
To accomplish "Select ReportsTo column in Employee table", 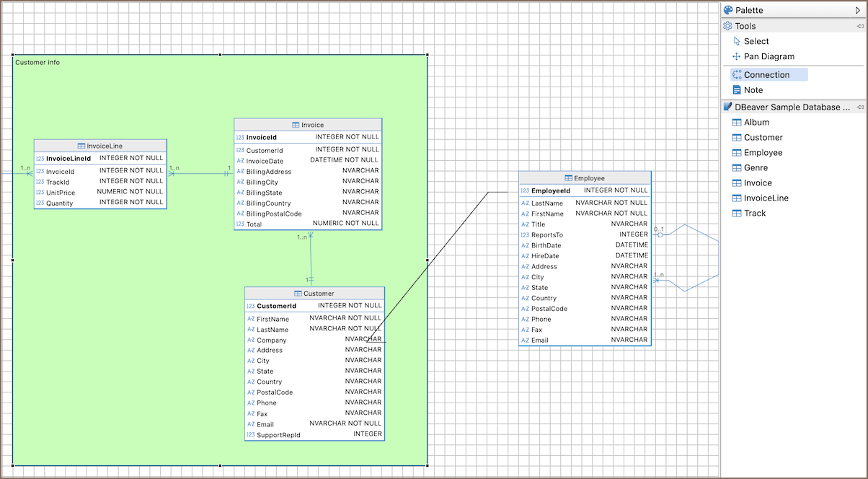I will (546, 235).
